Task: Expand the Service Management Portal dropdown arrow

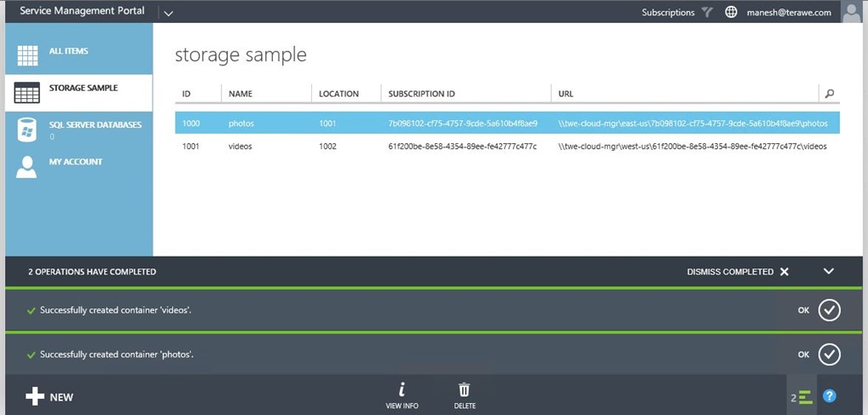Action: coord(168,13)
